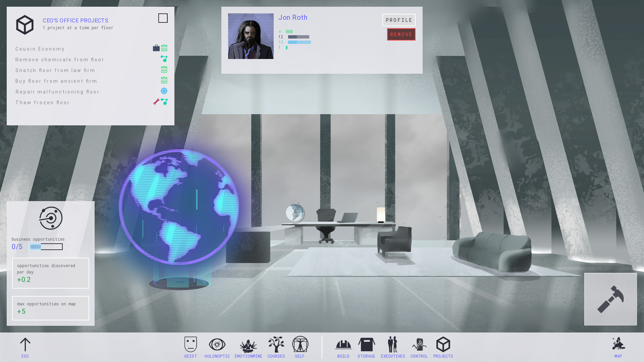The height and width of the screenshot is (362, 644).
Task: Click the business opportunities progress bar
Action: pyautogui.click(x=46, y=247)
